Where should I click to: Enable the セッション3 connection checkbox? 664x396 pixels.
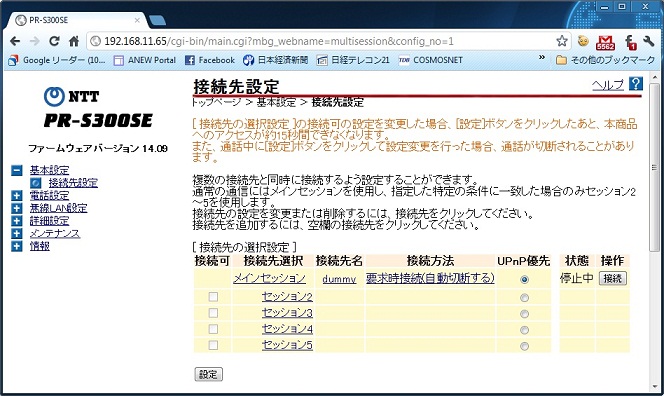pos(213,313)
